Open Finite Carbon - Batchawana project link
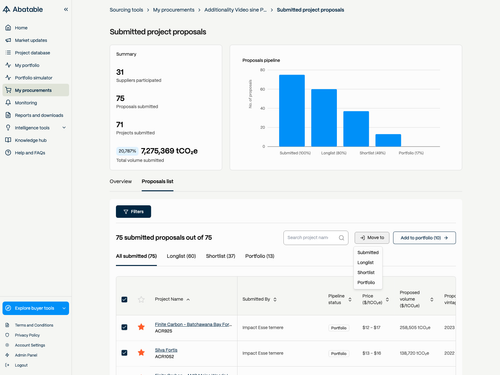 193,324
